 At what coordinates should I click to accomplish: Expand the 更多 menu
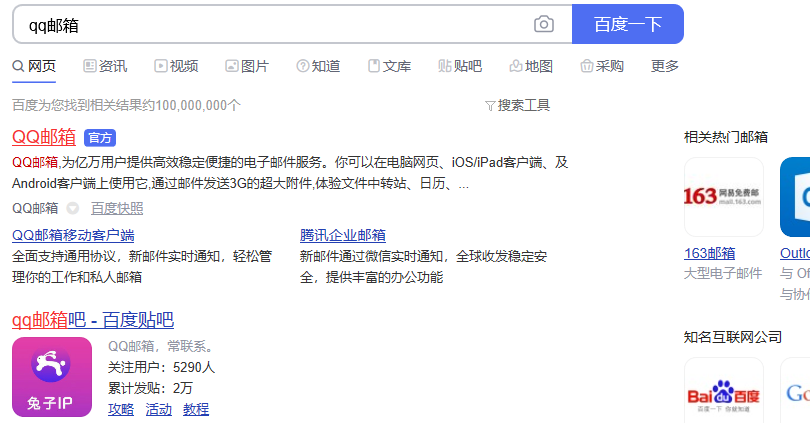664,66
